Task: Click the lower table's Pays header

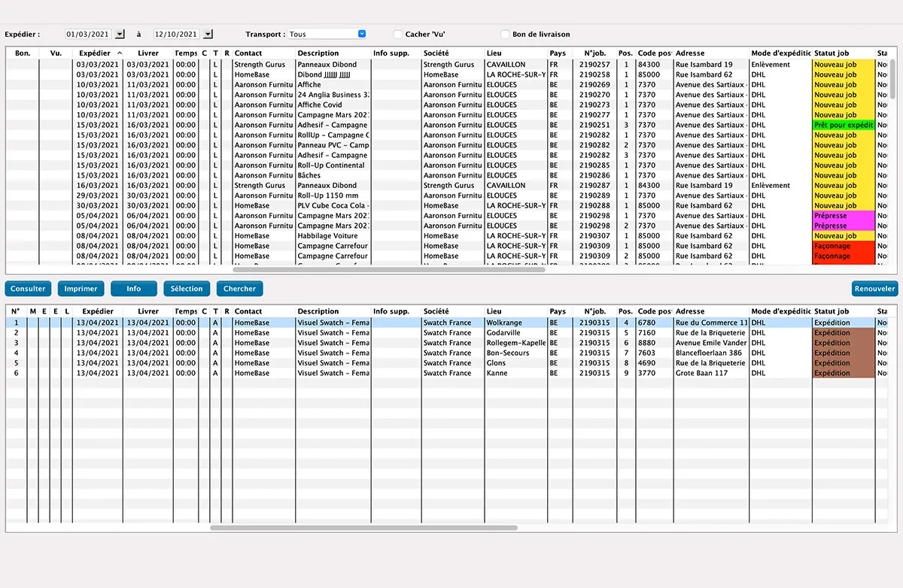Action: tap(560, 311)
